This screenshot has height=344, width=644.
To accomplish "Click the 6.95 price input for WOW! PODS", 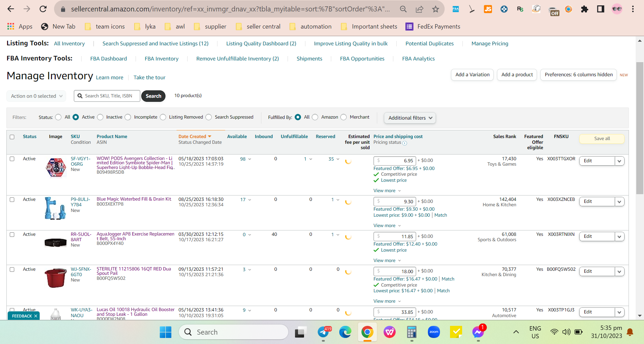I will point(395,161).
